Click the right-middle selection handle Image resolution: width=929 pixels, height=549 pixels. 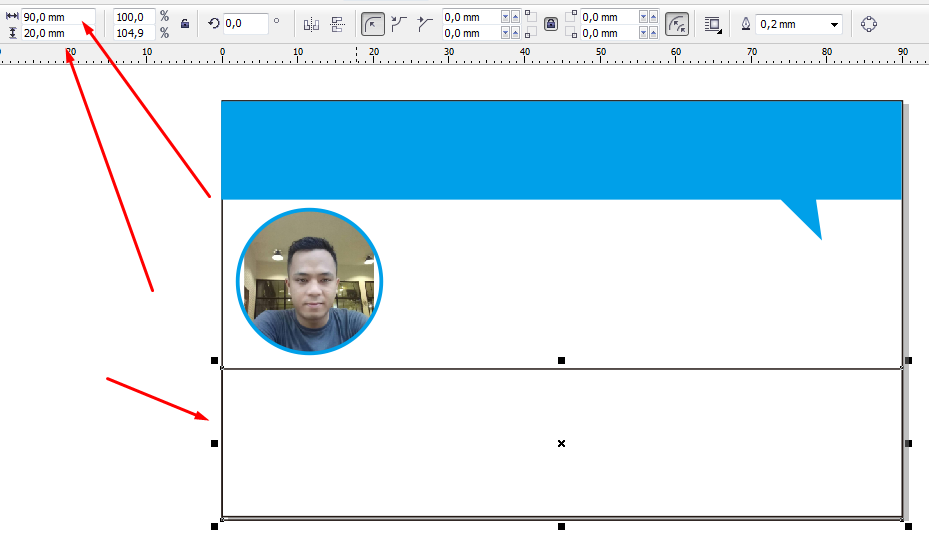click(x=908, y=443)
